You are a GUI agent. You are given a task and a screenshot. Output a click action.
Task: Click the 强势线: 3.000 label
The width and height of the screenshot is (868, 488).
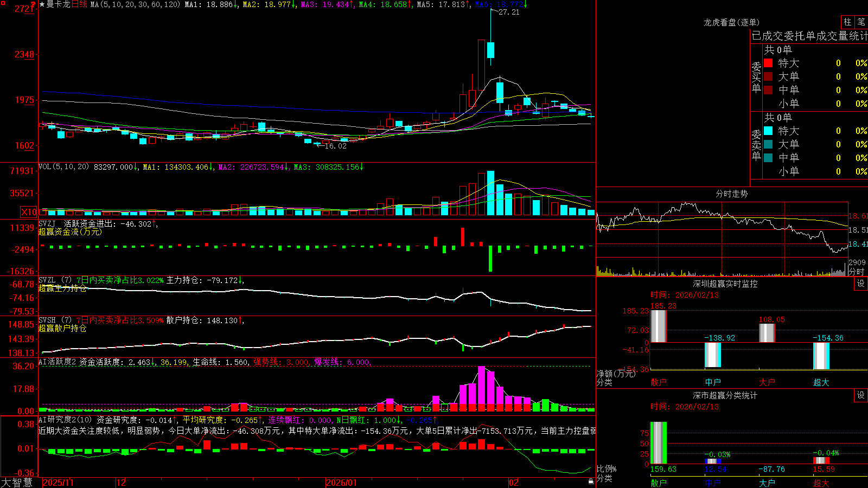click(x=281, y=362)
